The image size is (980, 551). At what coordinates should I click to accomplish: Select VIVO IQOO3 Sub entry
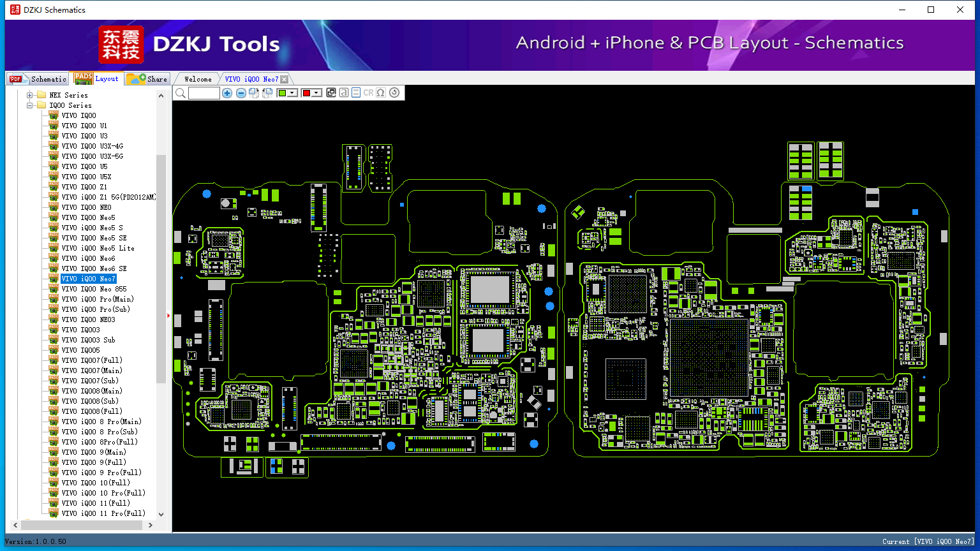pyautogui.click(x=88, y=340)
